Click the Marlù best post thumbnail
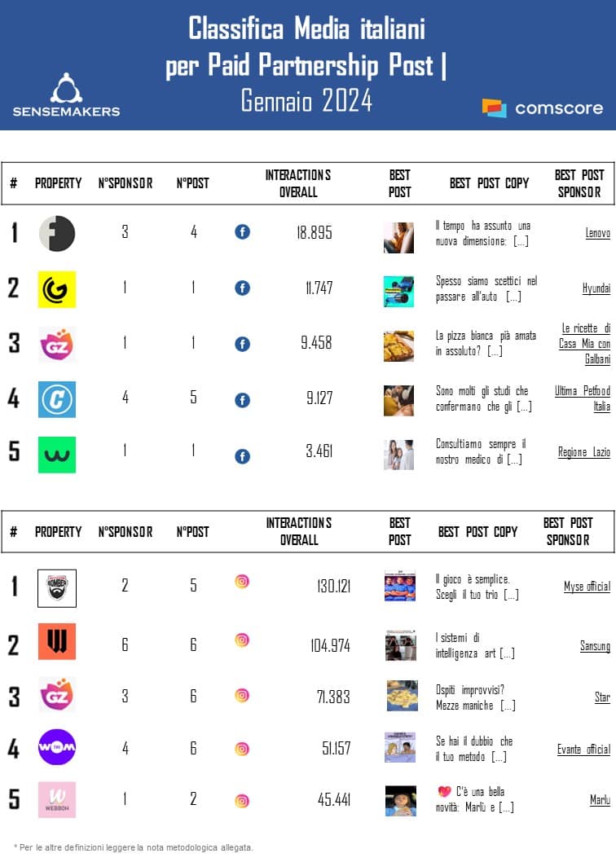 tap(400, 801)
